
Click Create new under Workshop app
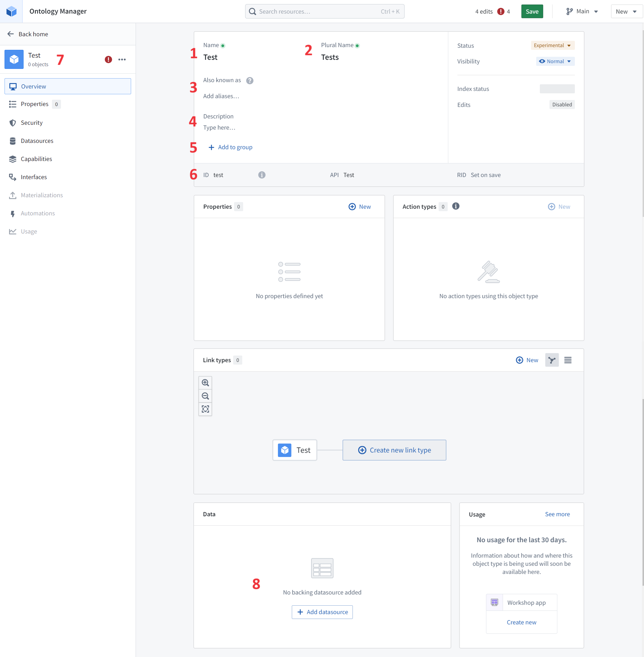pos(521,622)
